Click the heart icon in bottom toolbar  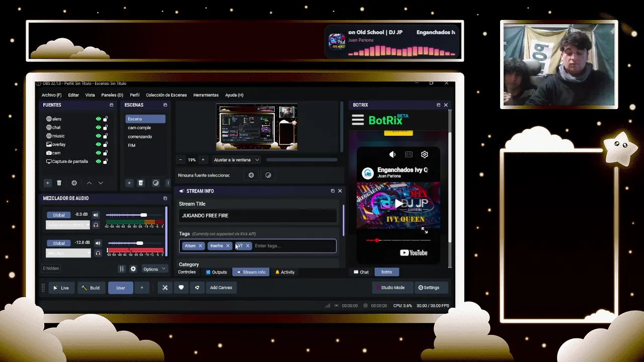point(181,288)
